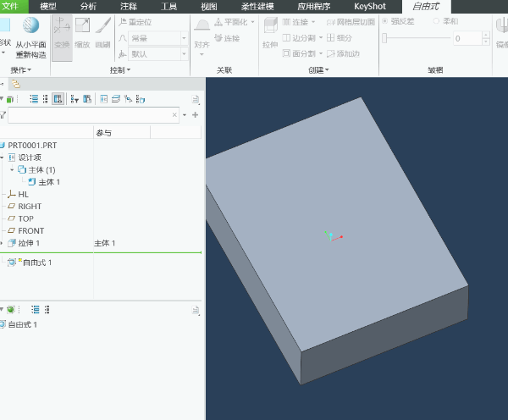Expand the 操作 group menu
The width and height of the screenshot is (508, 420).
click(x=20, y=70)
